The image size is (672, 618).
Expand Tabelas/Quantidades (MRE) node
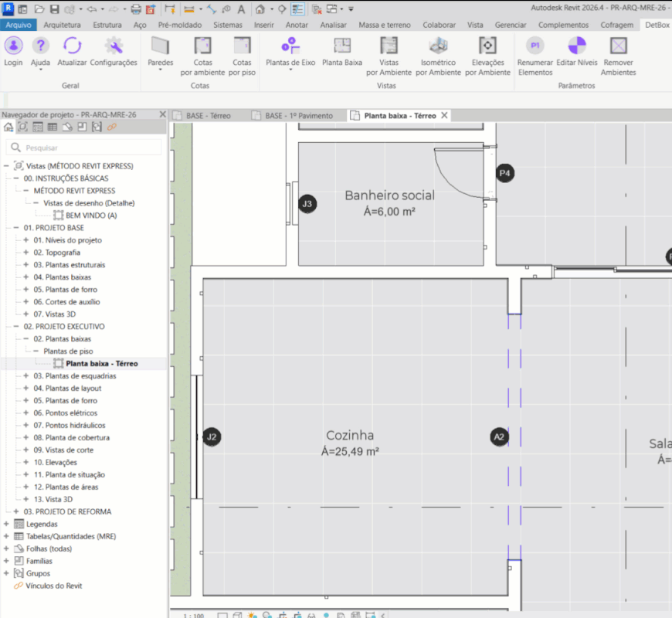(x=6, y=536)
